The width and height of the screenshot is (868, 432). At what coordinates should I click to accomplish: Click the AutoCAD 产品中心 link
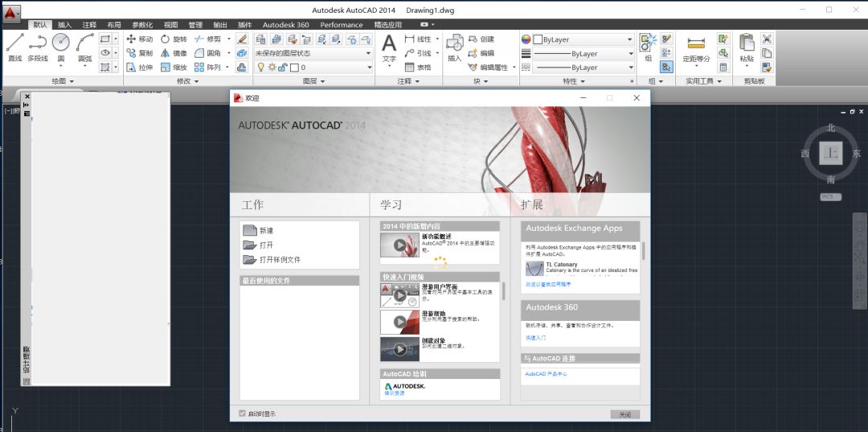[546, 374]
